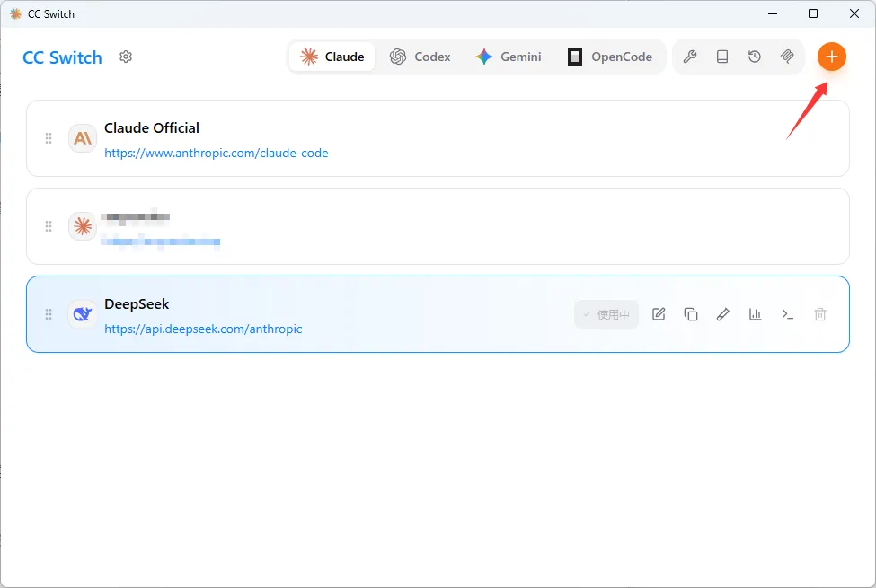Image resolution: width=876 pixels, height=588 pixels.
Task: Grab drag handle of DeepSeek card
Action: pyautogui.click(x=49, y=314)
